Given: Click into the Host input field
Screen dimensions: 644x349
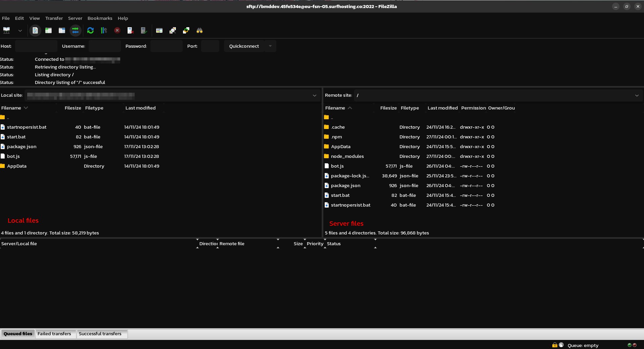Looking at the screenshot, I should (x=36, y=46).
